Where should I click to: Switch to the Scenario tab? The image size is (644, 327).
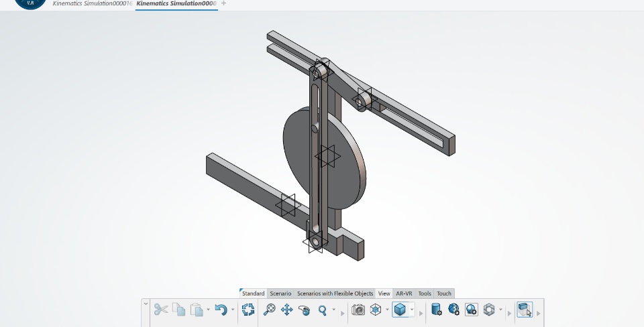click(x=280, y=293)
